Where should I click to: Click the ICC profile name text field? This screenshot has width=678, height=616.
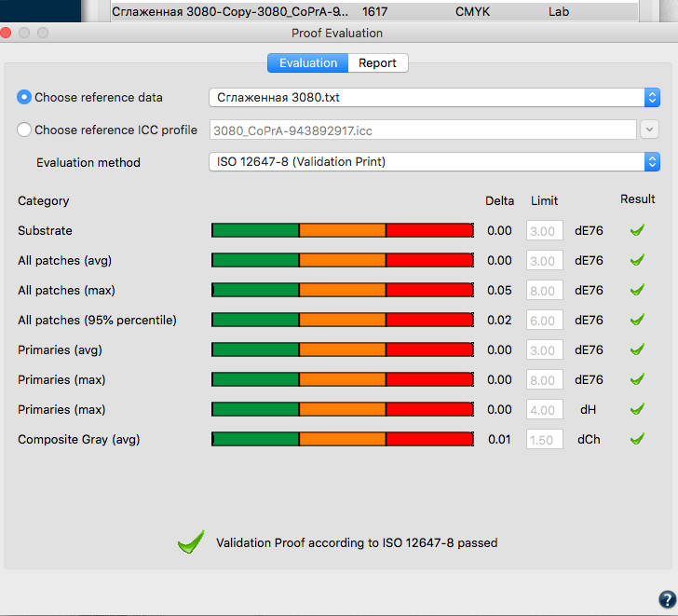423,130
